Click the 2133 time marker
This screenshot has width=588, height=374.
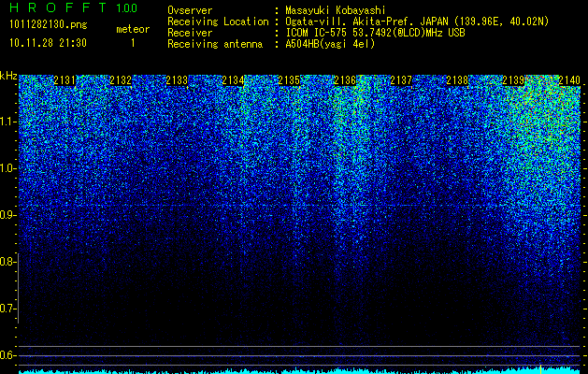(177, 80)
